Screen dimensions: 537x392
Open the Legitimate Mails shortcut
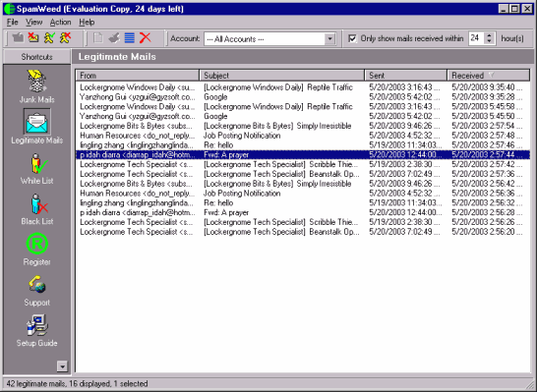(x=37, y=127)
